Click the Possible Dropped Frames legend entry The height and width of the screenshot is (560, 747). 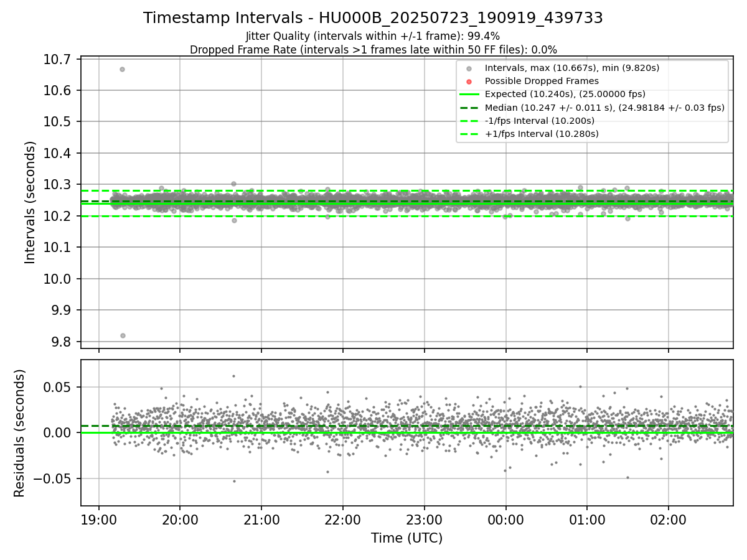point(542,81)
